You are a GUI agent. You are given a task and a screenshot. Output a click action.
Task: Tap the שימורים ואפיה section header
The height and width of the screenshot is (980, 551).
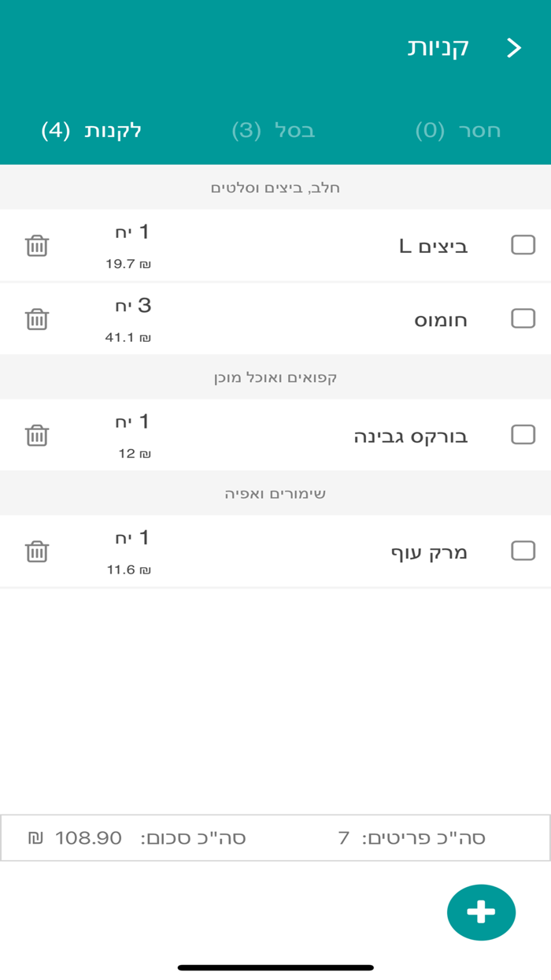tap(275, 493)
